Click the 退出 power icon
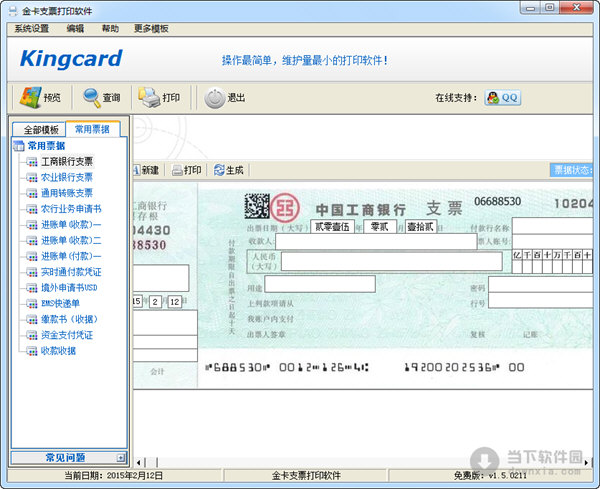Screen dimensions: 600x489 pyautogui.click(x=215, y=98)
